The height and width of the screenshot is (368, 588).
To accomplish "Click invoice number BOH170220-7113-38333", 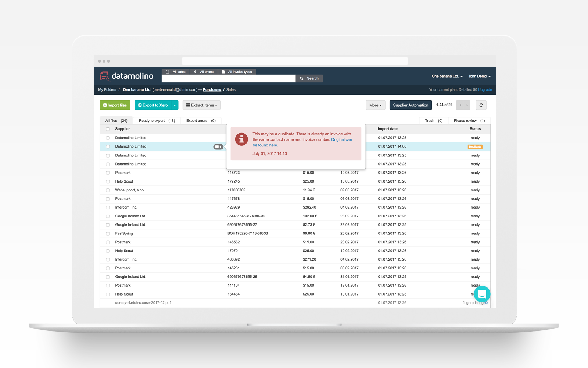I will (x=248, y=233).
